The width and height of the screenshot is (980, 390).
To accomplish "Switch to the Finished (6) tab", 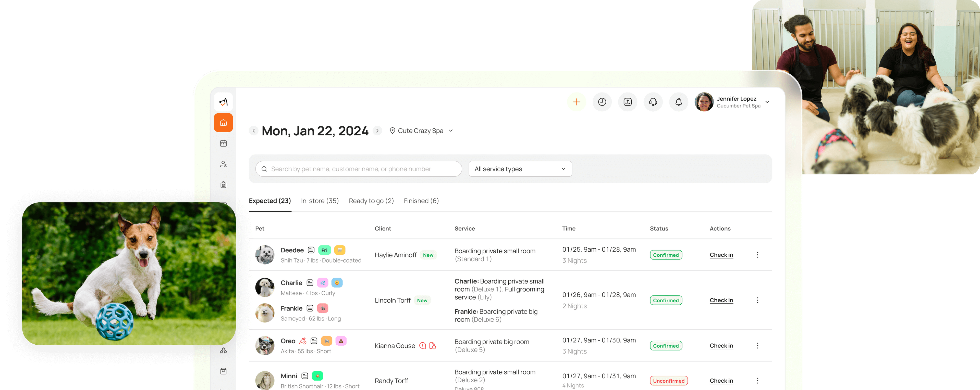I will [x=421, y=201].
